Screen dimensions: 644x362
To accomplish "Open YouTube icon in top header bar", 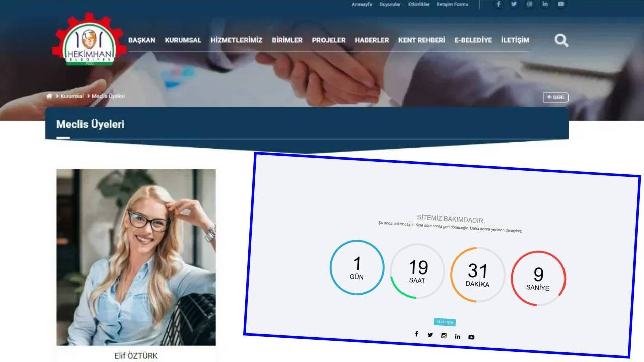I will pyautogui.click(x=560, y=4).
